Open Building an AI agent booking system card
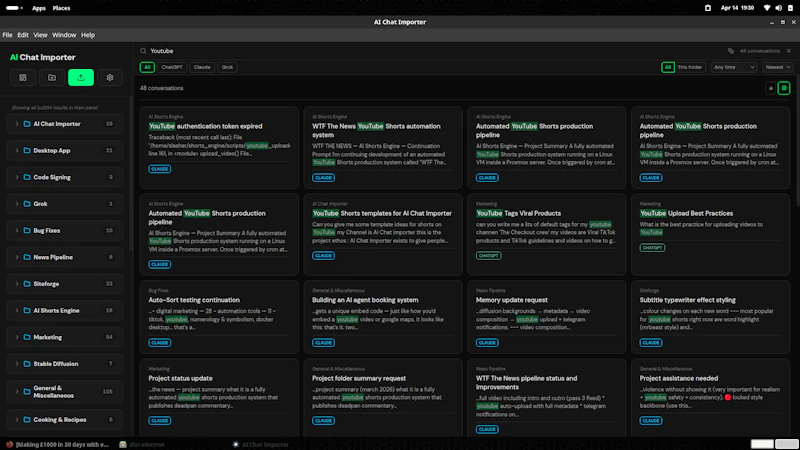 tap(383, 317)
